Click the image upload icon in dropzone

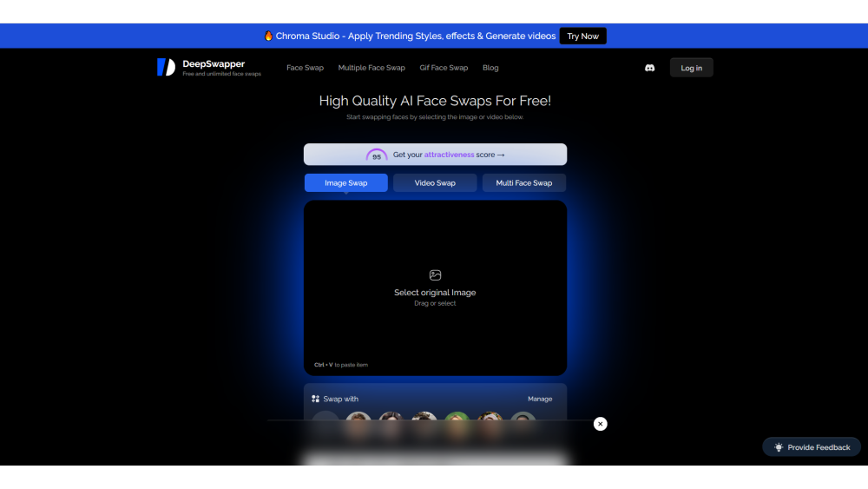[x=435, y=275]
